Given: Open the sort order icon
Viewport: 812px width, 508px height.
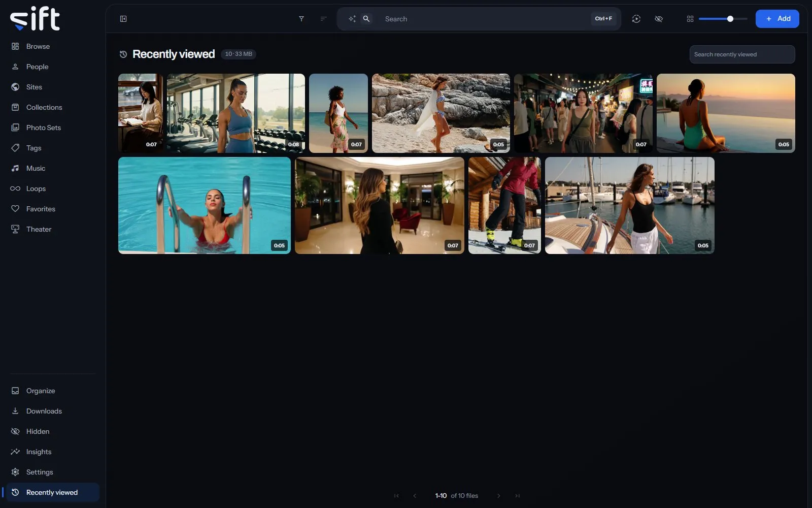Looking at the screenshot, I should point(324,19).
